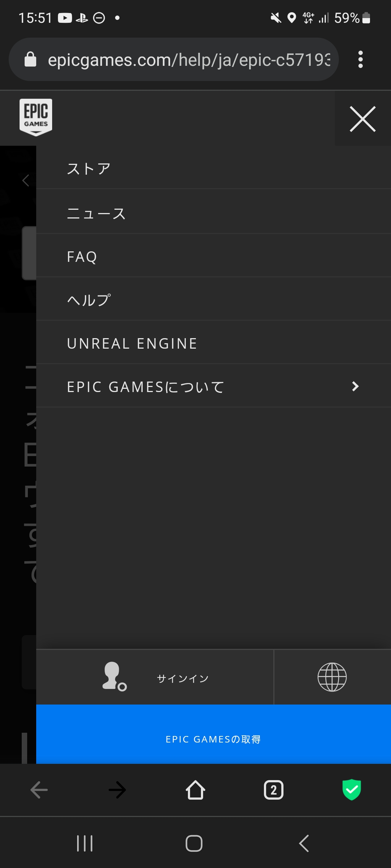Go to browser home page
The height and width of the screenshot is (868, 391).
[x=195, y=790]
